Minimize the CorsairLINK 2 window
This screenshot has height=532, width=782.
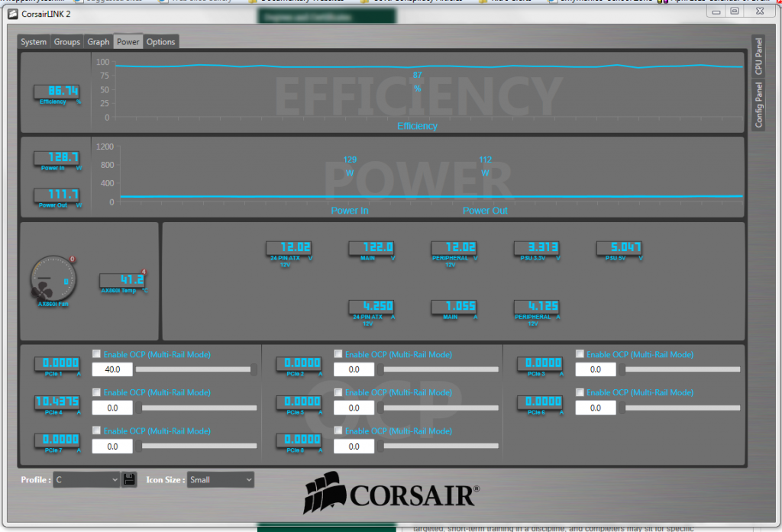716,11
